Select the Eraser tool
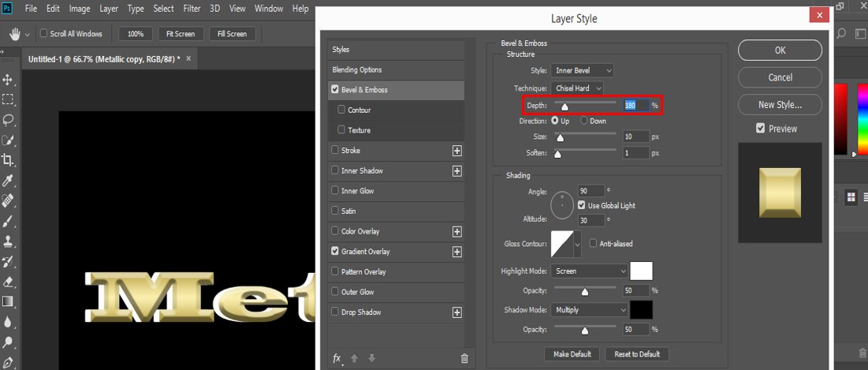 (8, 282)
